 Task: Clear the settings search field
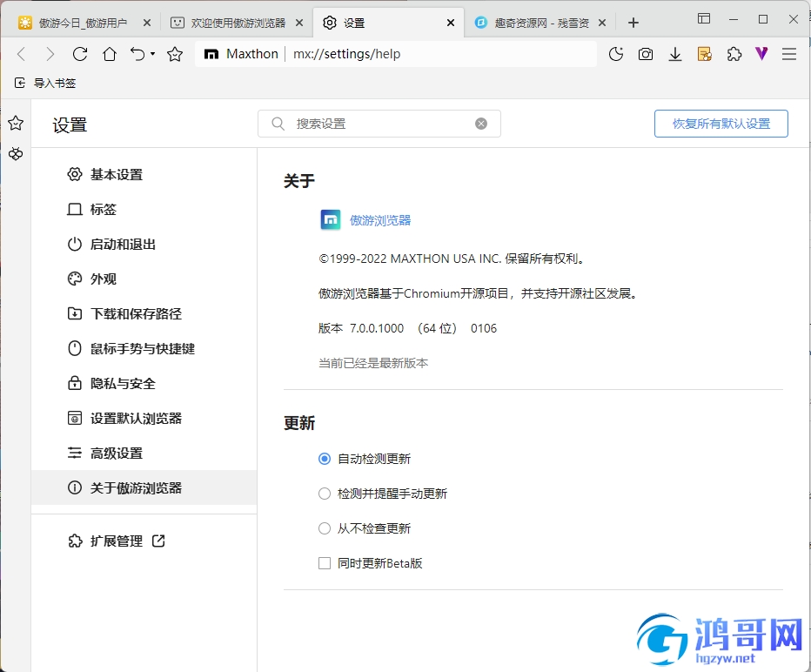point(481,124)
